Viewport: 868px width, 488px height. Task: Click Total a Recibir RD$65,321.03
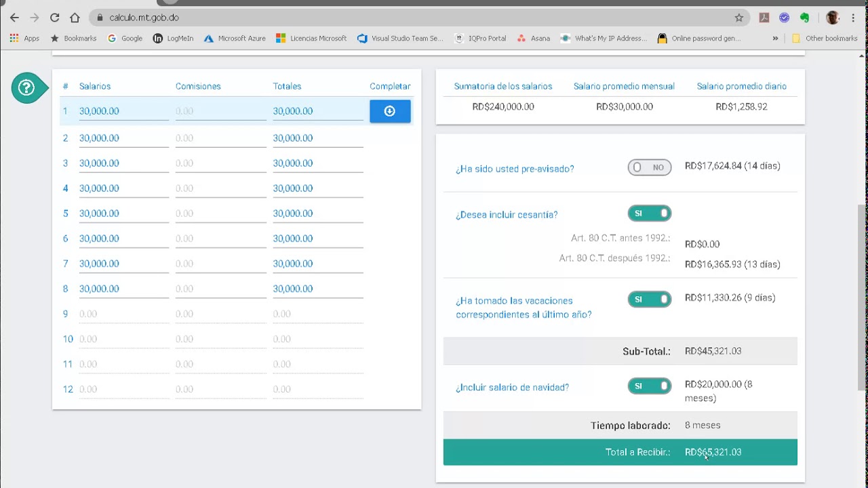[713, 452]
